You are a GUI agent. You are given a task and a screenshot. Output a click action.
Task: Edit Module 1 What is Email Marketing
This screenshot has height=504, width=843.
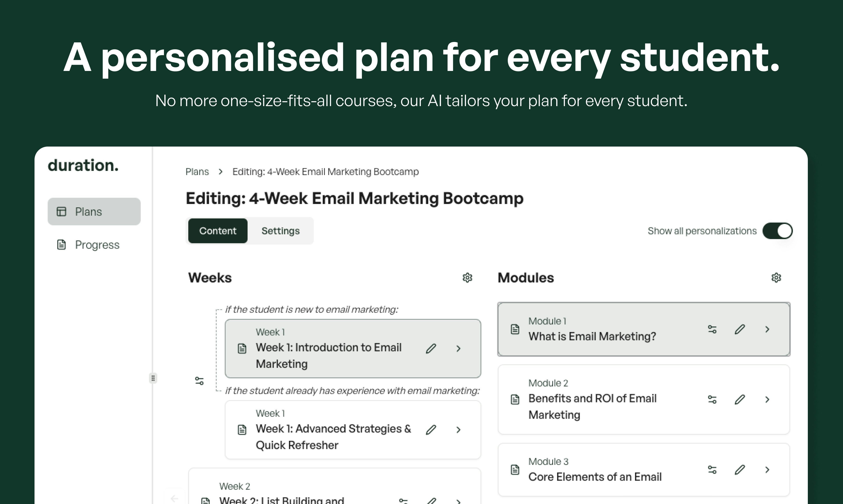point(740,329)
